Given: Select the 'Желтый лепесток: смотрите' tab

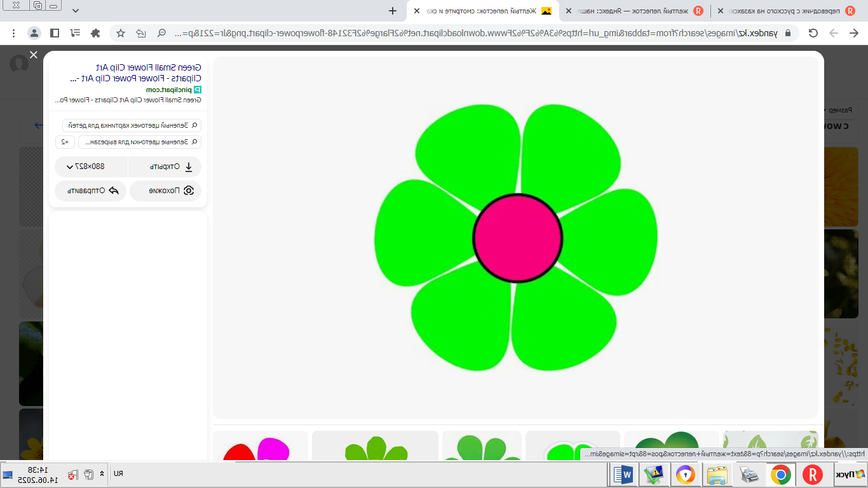Looking at the screenshot, I should (484, 11).
